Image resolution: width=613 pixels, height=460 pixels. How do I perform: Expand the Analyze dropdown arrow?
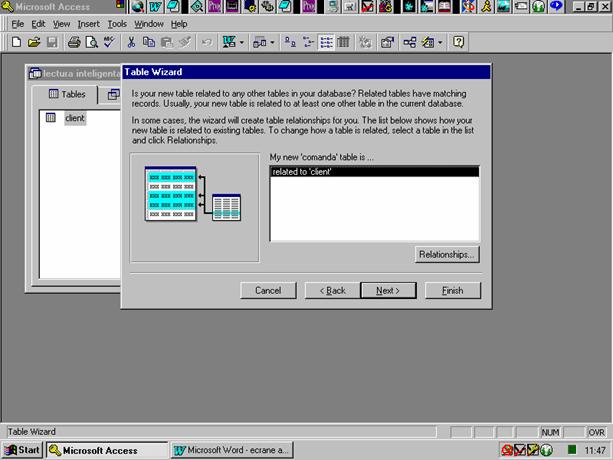point(272,42)
